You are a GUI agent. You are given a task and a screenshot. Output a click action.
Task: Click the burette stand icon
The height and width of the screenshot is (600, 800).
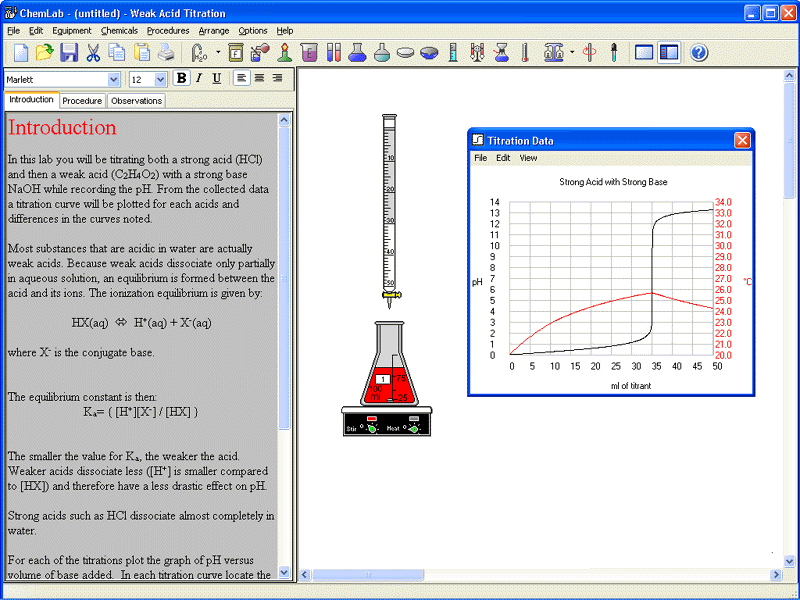coord(478,53)
